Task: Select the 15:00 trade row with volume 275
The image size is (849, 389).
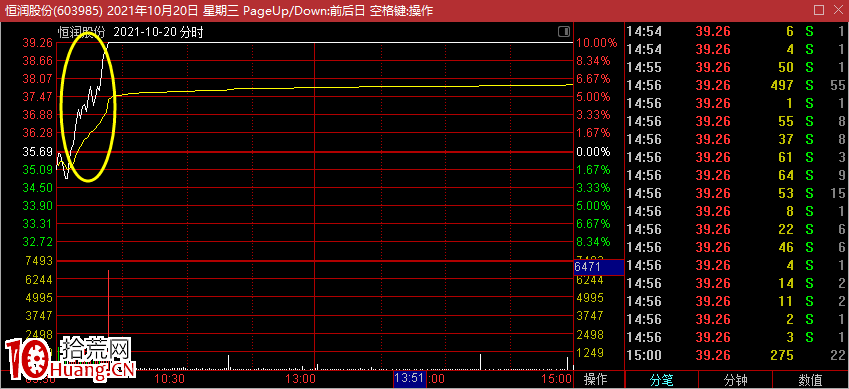Action: (737, 355)
